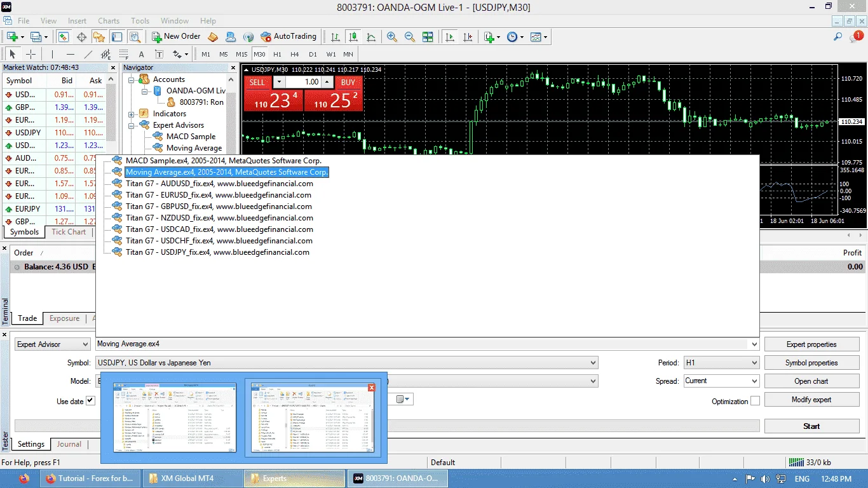Screen dimensions: 868x488
Task: Click the Expert properties button
Action: pos(811,344)
